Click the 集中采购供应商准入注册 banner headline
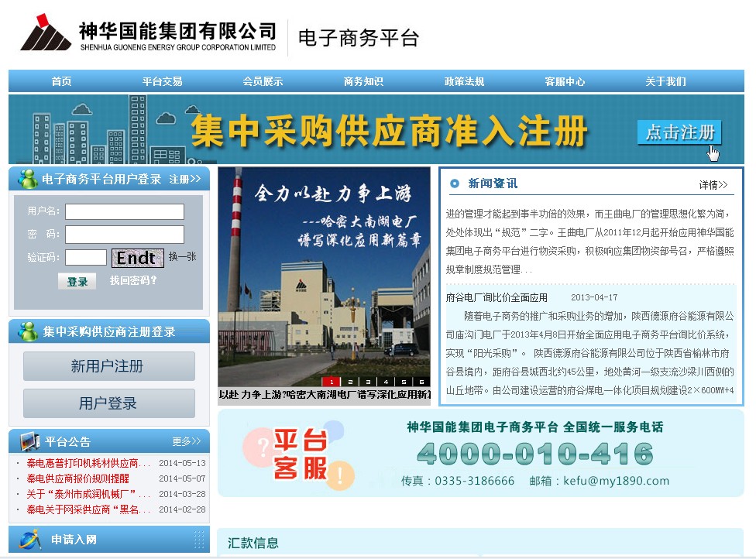The height and width of the screenshot is (559, 756). coord(389,131)
